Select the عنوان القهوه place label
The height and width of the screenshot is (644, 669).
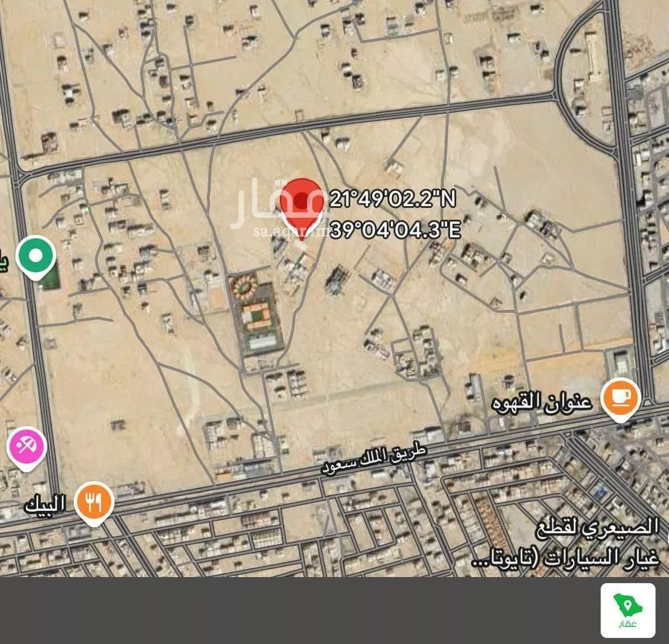[542, 402]
